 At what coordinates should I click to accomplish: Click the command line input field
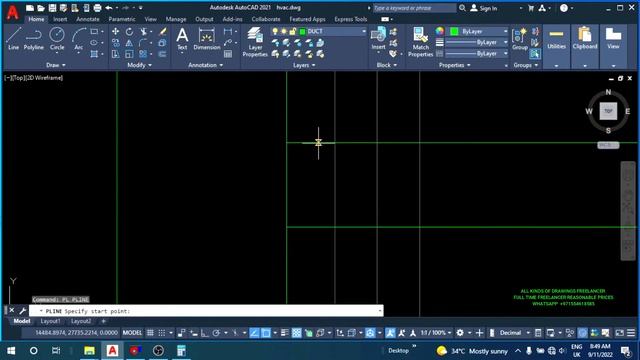[206, 311]
